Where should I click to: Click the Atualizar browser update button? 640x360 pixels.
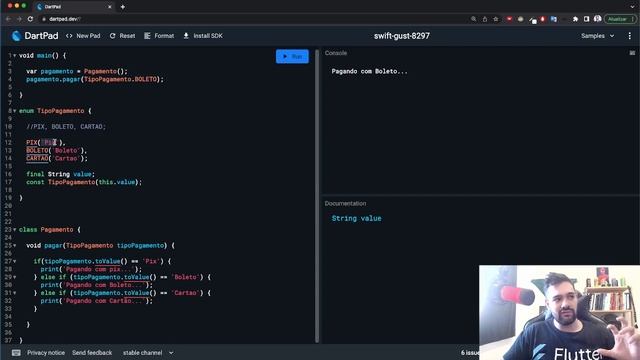click(x=620, y=19)
